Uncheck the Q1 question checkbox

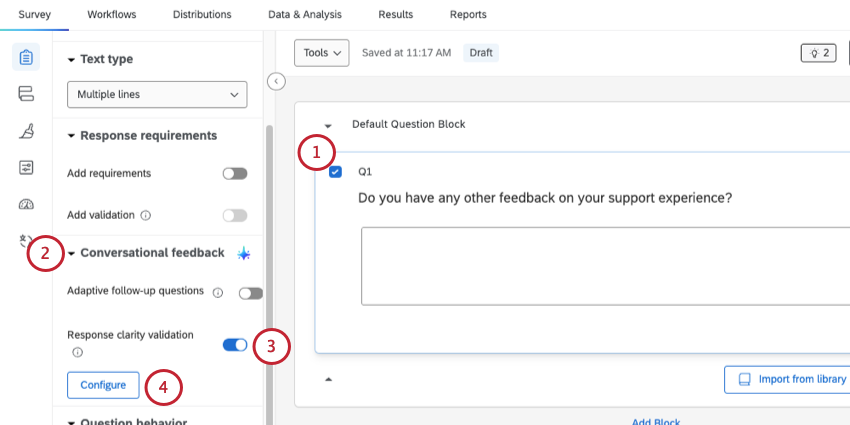point(336,172)
